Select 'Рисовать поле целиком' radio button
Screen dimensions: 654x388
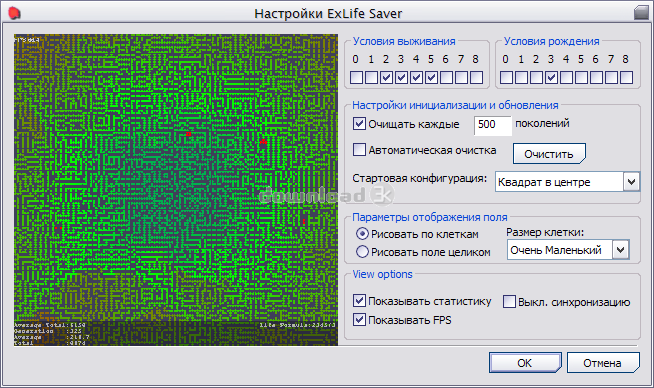click(362, 252)
